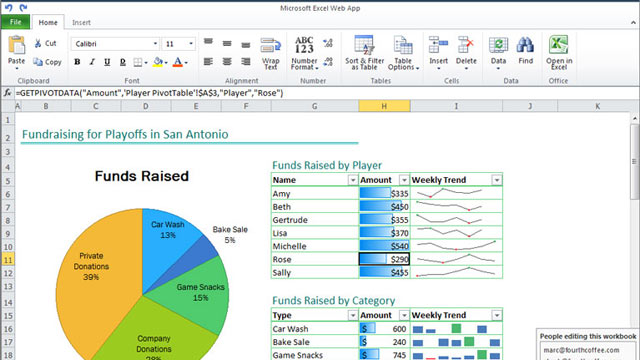Select column G header

pyautogui.click(x=314, y=106)
